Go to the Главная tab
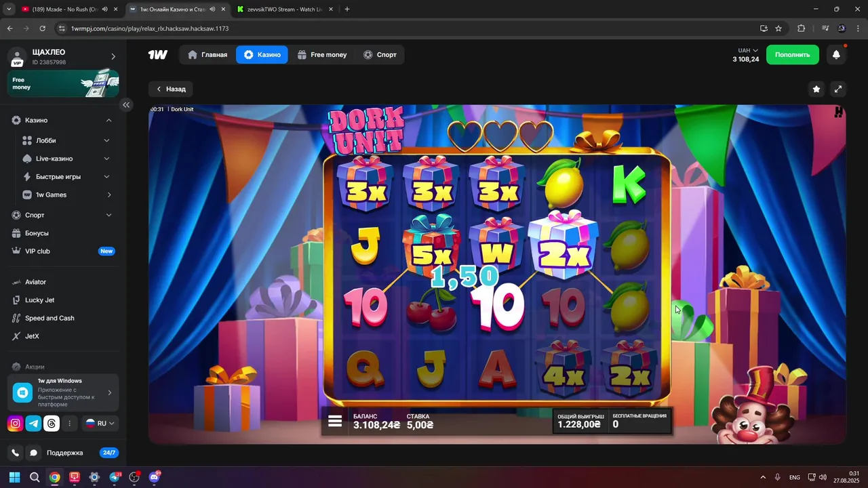868x488 pixels. click(208, 55)
